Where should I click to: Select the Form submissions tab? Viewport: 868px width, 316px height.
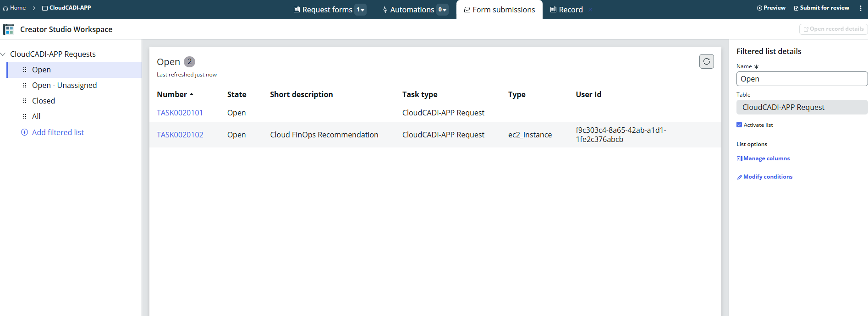tap(500, 10)
